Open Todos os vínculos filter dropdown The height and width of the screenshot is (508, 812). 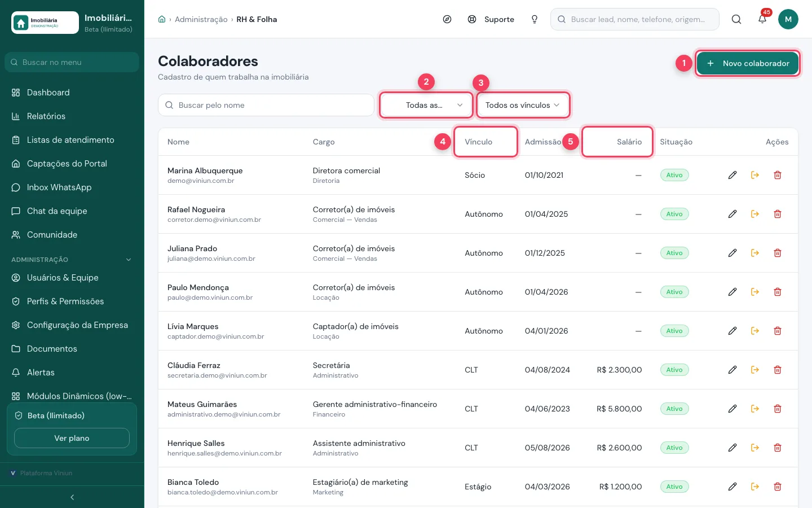tap(523, 105)
